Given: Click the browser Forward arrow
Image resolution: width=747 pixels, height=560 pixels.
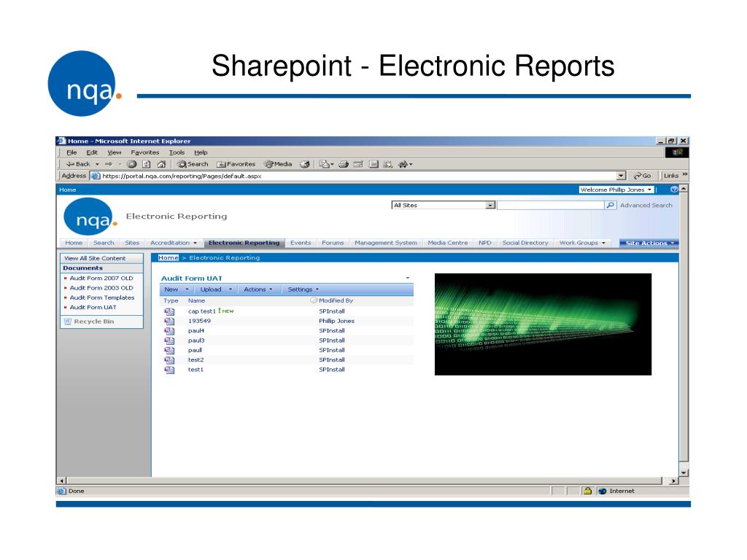Looking at the screenshot, I should point(109,164).
